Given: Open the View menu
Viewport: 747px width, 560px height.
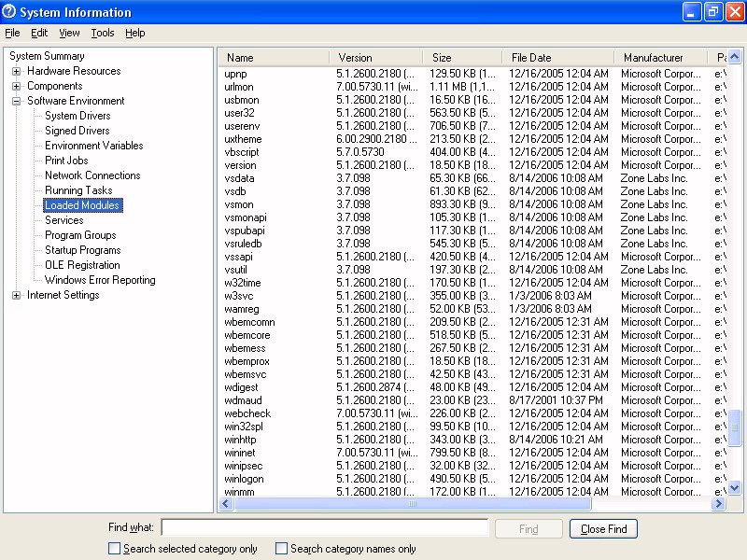Looking at the screenshot, I should coord(69,33).
